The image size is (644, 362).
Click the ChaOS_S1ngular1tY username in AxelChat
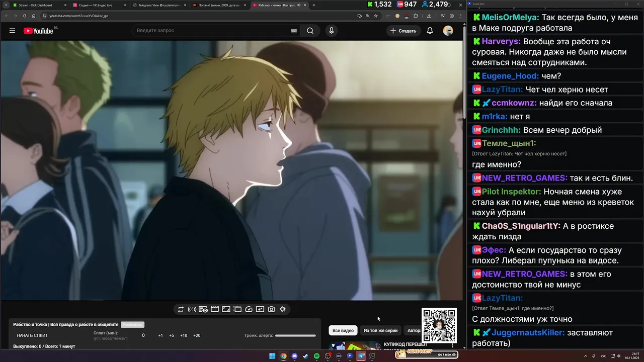tap(521, 226)
